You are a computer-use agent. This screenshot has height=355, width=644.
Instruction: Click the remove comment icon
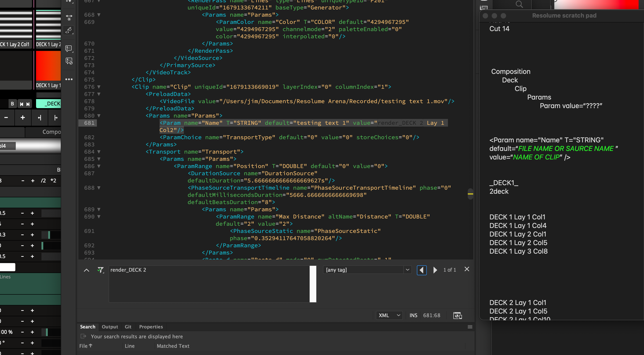point(69,61)
